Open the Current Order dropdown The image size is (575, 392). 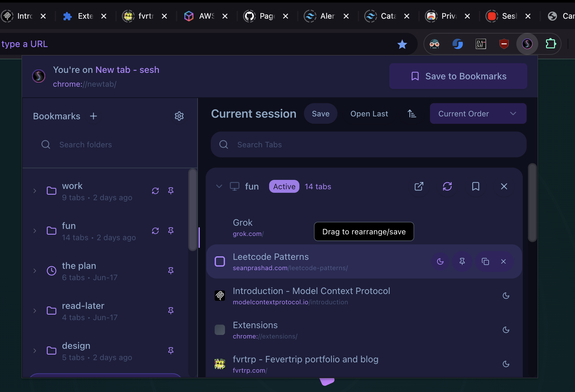click(x=478, y=114)
